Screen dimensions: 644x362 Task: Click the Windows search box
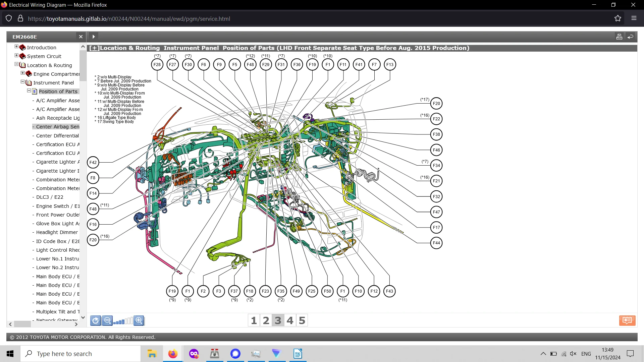pos(80,354)
